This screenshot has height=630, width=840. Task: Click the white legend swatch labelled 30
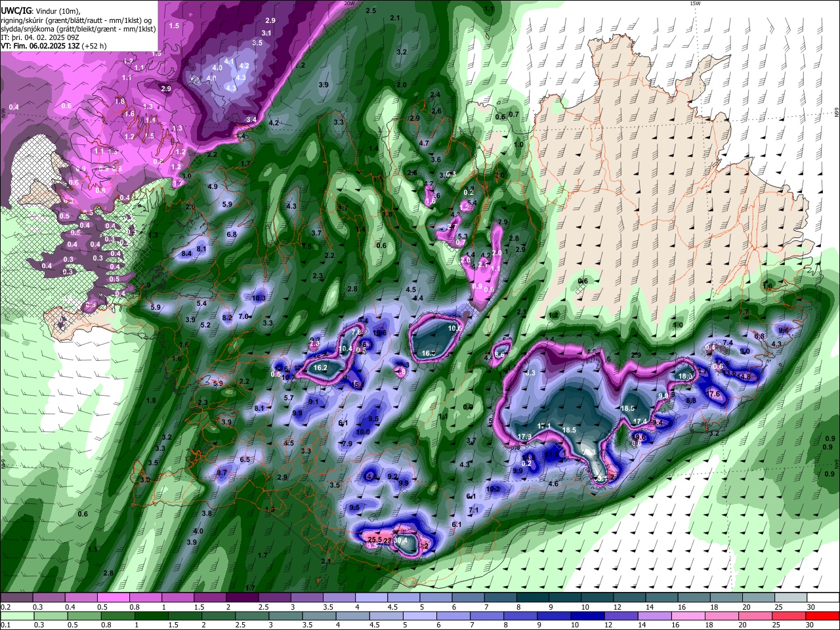pos(822,597)
